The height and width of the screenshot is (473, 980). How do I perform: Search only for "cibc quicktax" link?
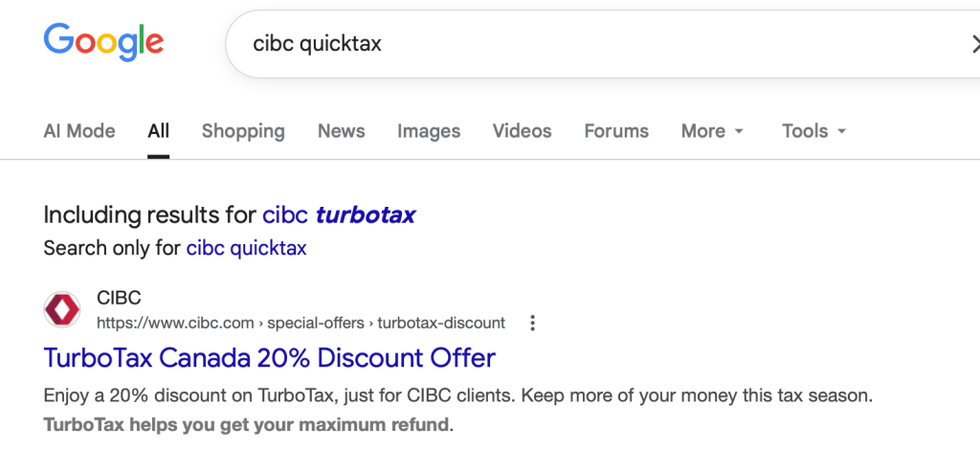pos(246,248)
